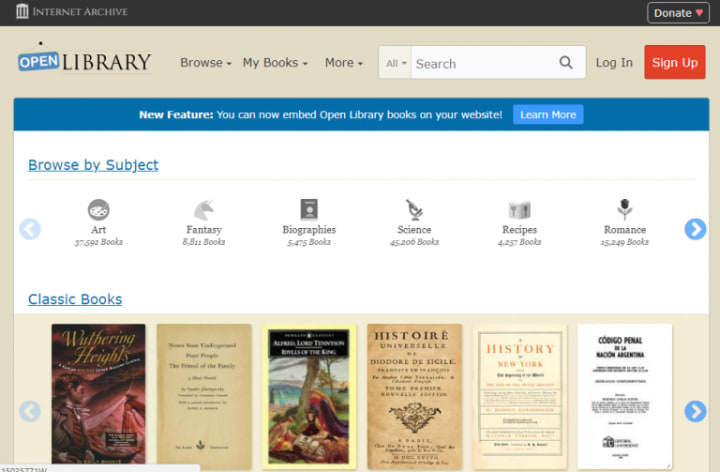Choose the Science microscope icon
The height and width of the screenshot is (472, 720).
click(414, 210)
